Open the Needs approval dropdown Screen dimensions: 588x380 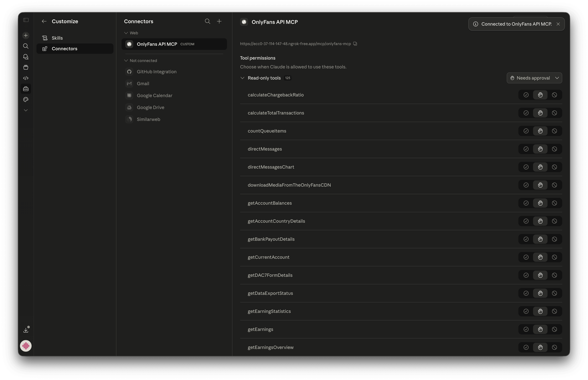tap(534, 78)
